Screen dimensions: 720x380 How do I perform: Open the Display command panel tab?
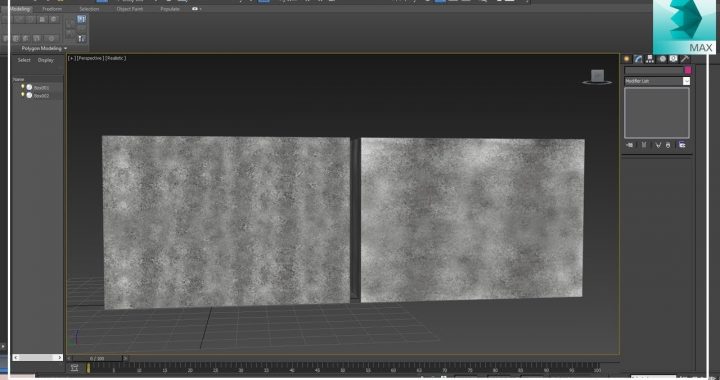[673, 59]
